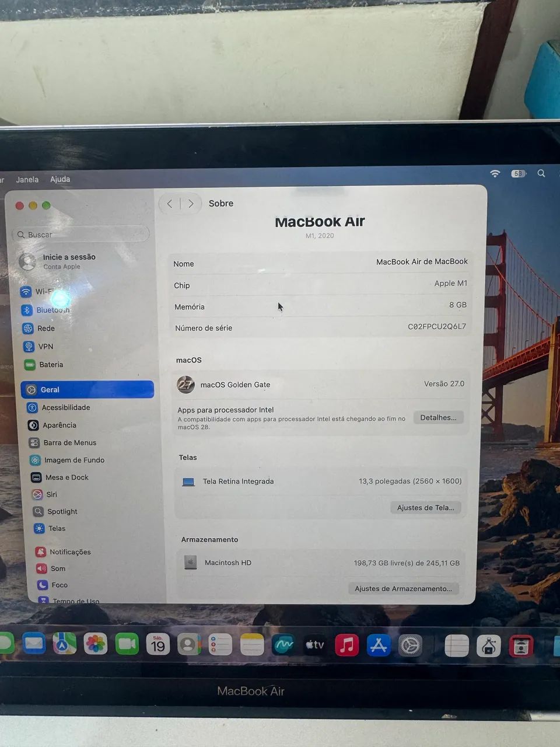Open the VPN settings pane
The width and height of the screenshot is (560, 747).
coord(38,347)
